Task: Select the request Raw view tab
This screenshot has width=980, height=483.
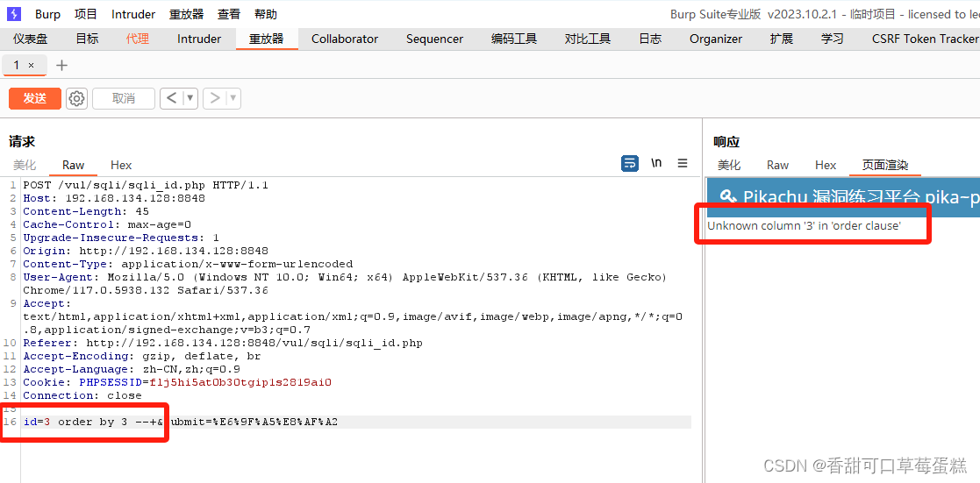Action: click(x=73, y=165)
